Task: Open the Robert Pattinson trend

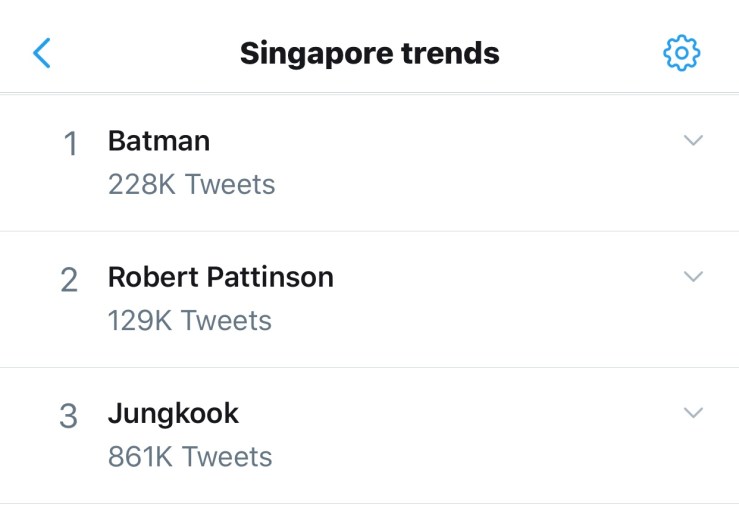Action: tap(220, 277)
